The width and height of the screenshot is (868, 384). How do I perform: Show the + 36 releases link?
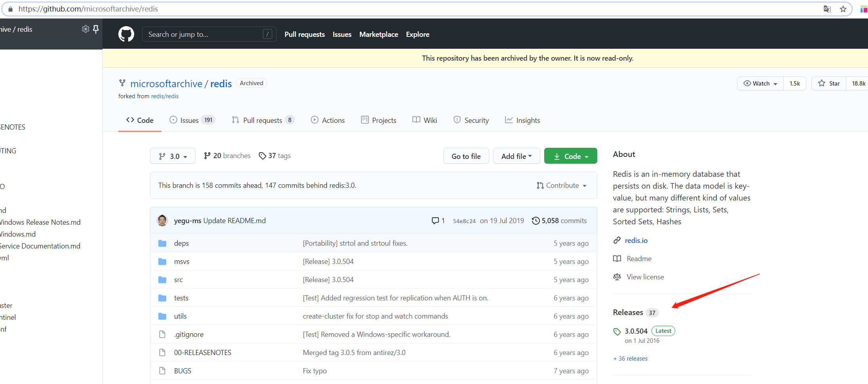click(x=631, y=358)
